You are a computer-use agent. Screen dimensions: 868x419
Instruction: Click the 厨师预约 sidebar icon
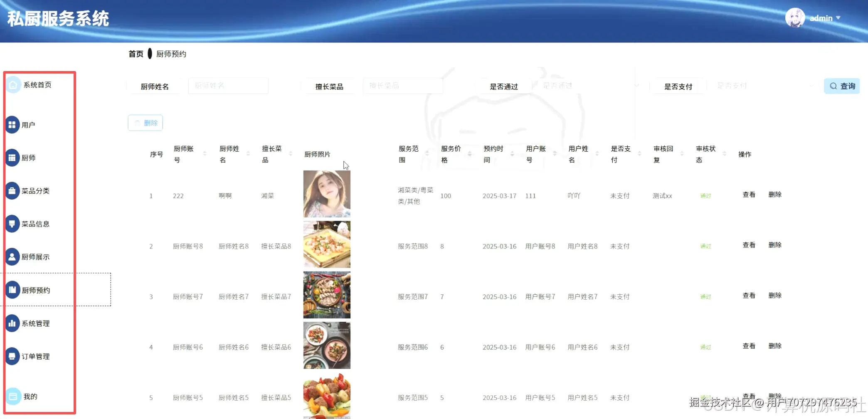12,290
